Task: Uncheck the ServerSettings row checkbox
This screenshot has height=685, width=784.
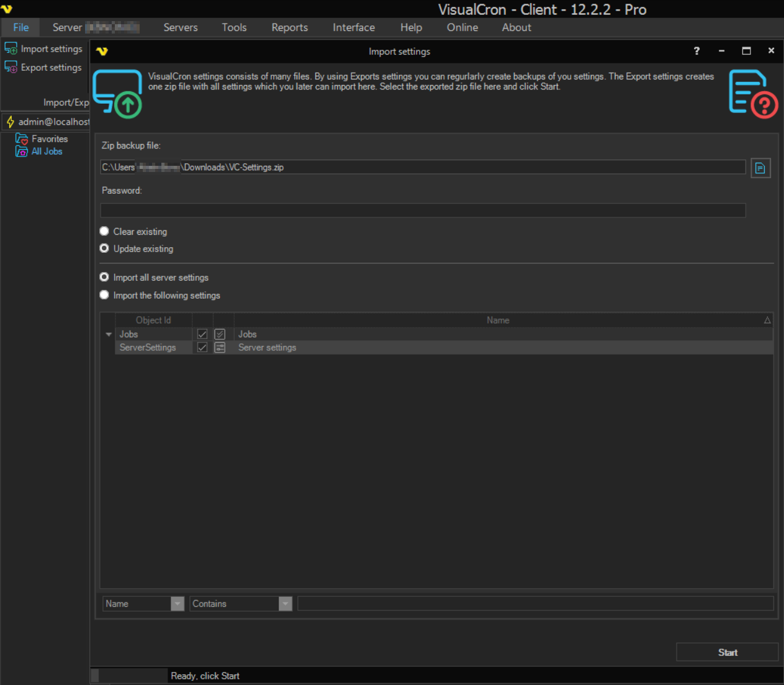Action: (x=202, y=348)
